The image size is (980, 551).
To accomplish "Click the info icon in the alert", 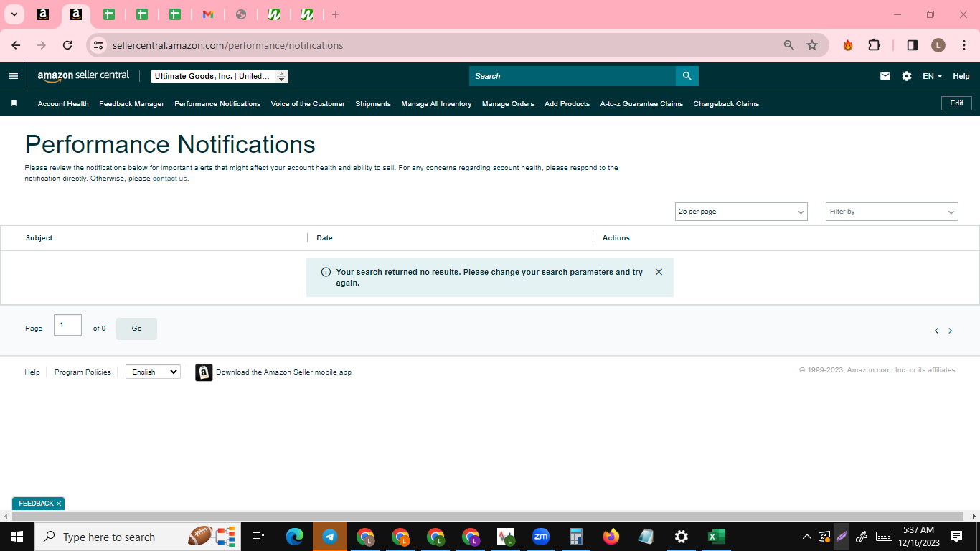I will click(326, 272).
